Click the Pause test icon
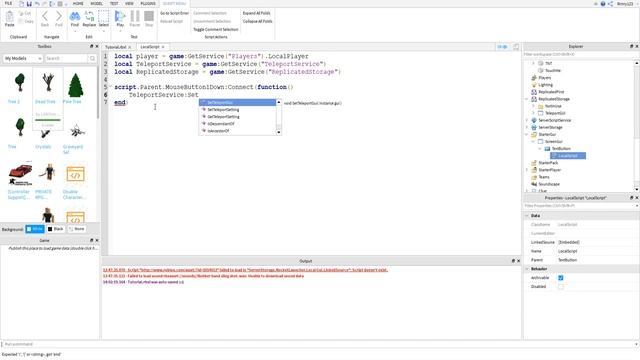This screenshot has width=640, height=360. click(135, 16)
